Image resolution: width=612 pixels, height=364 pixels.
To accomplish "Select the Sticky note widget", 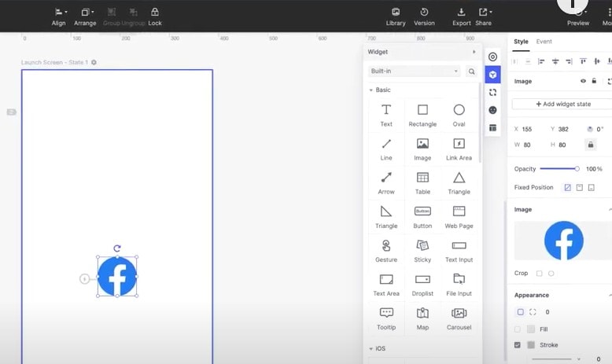I will coord(422,251).
